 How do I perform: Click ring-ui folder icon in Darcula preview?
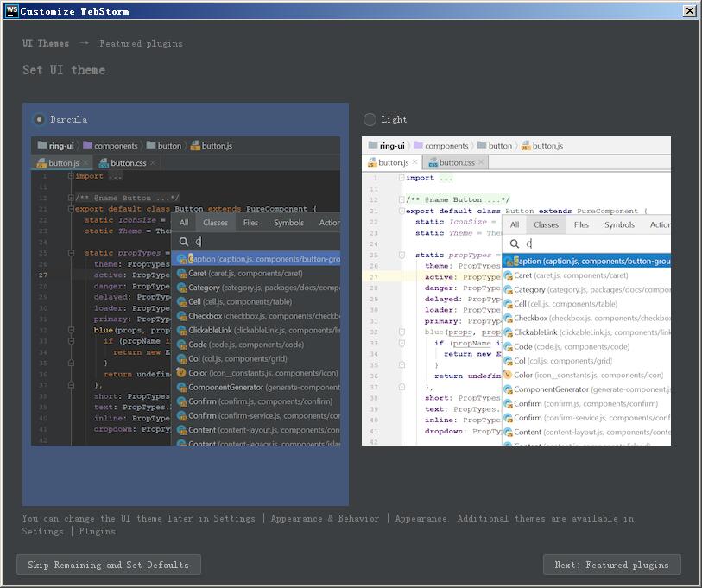(42, 145)
